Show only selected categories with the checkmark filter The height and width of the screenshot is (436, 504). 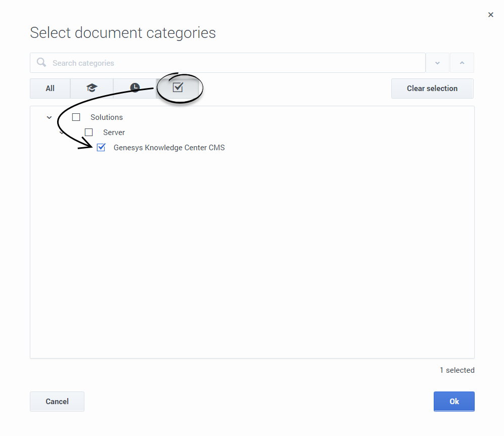pyautogui.click(x=177, y=88)
